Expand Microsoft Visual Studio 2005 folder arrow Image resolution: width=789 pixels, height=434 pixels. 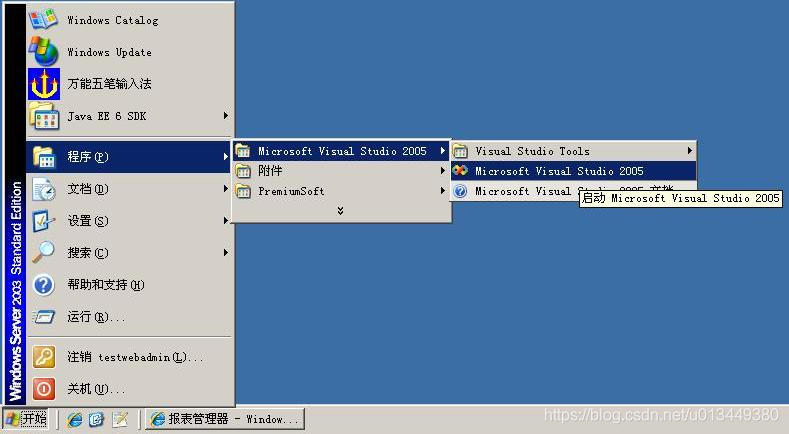pos(443,151)
